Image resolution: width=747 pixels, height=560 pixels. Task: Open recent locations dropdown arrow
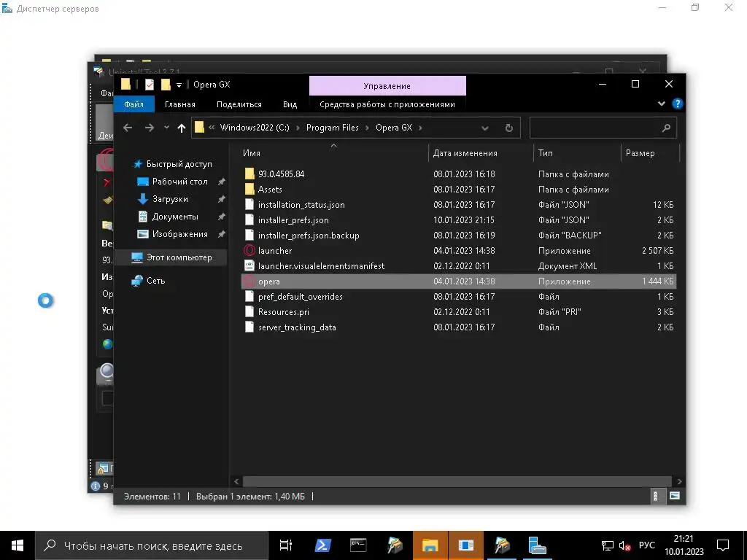point(166,128)
